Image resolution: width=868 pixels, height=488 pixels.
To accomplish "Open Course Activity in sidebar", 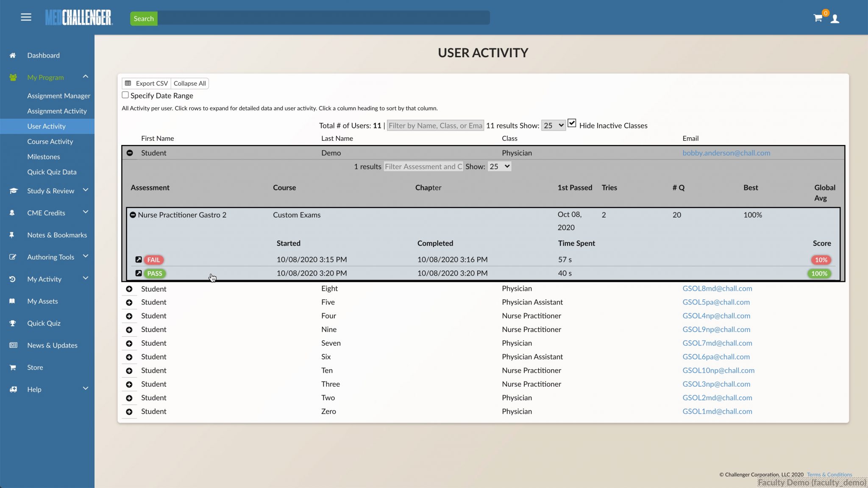I will point(50,142).
